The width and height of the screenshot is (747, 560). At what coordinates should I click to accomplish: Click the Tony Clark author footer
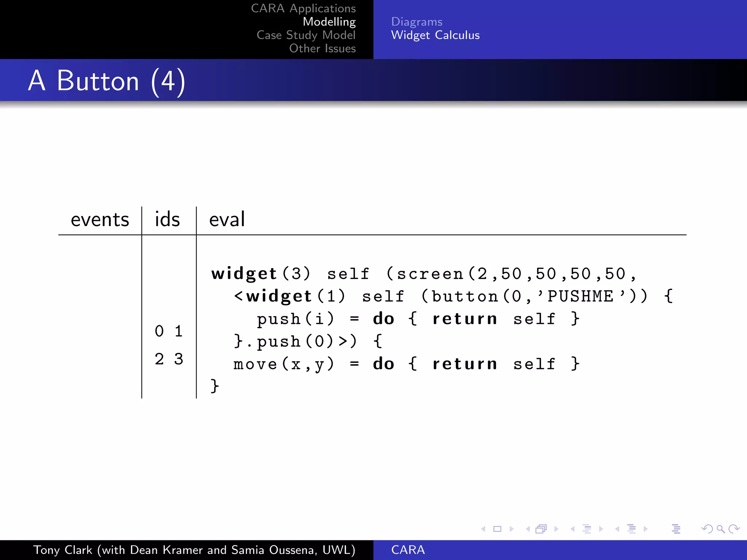(194, 550)
